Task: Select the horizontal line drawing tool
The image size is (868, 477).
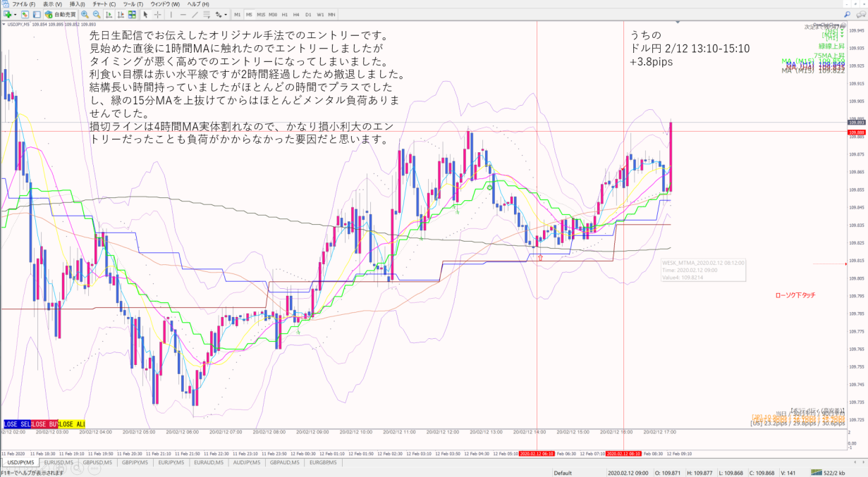Action: point(183,14)
